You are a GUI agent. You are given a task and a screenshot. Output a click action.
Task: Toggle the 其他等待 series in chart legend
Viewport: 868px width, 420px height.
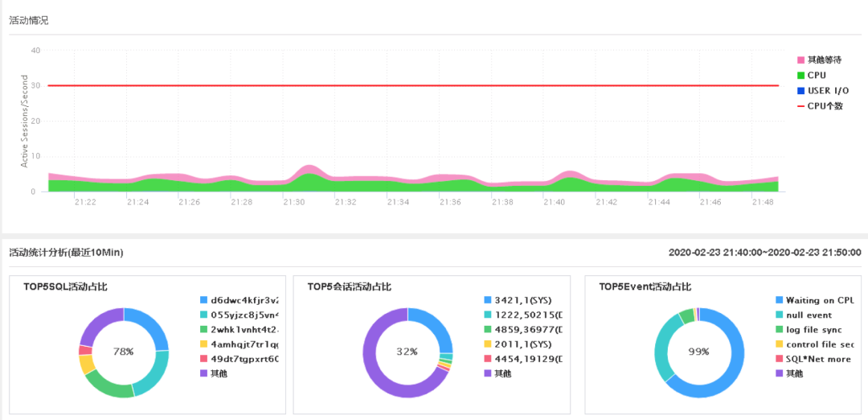[x=820, y=60]
